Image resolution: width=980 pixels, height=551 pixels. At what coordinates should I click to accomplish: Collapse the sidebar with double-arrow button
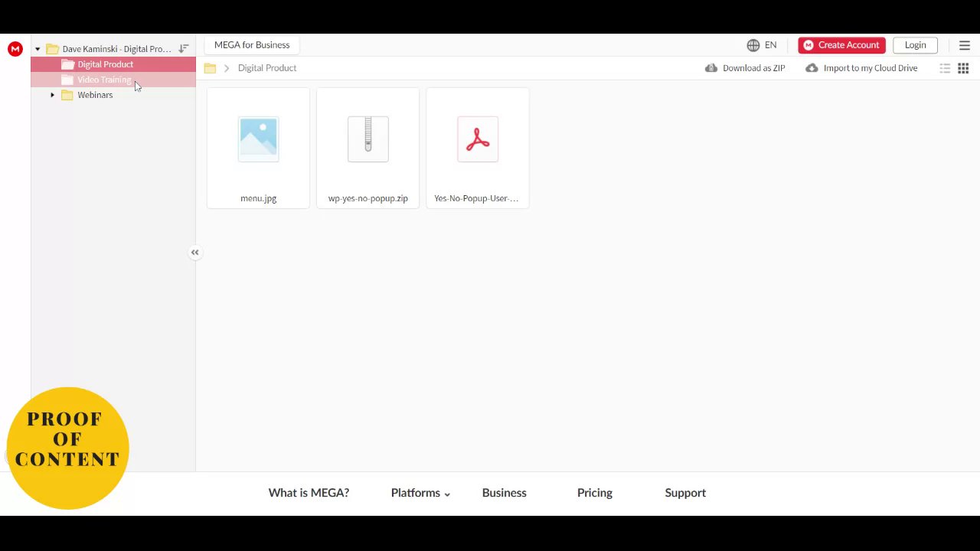pos(195,253)
